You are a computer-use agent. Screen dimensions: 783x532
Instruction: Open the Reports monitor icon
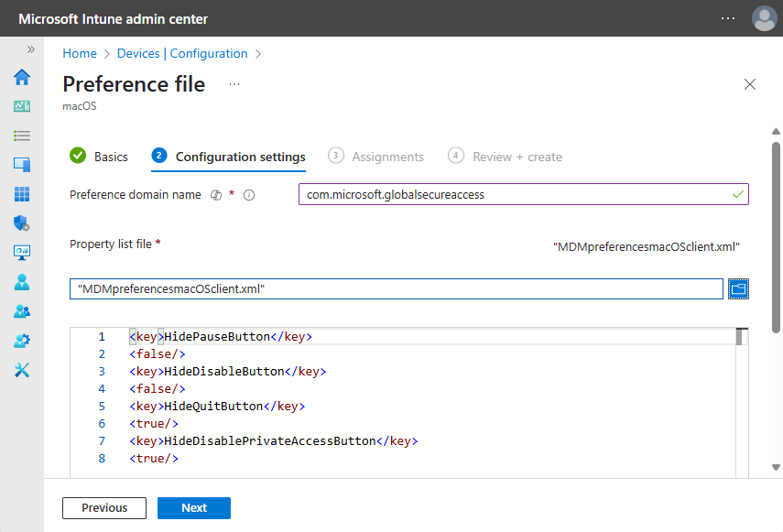coord(21,252)
